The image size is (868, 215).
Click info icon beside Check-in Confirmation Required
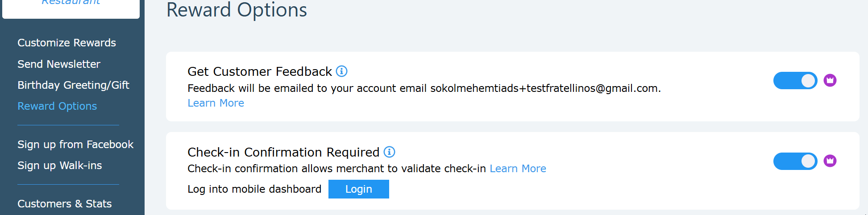pos(389,152)
